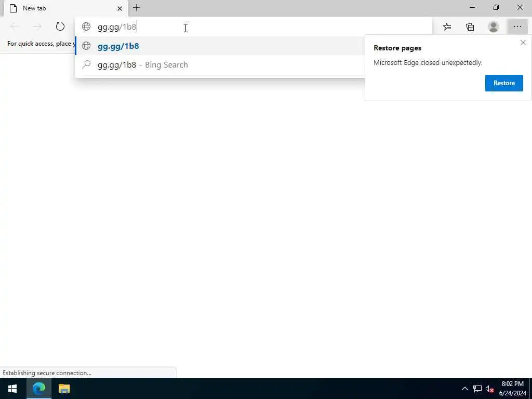Open the Favorites star icon
Image resolution: width=532 pixels, height=399 pixels.
[x=447, y=27]
